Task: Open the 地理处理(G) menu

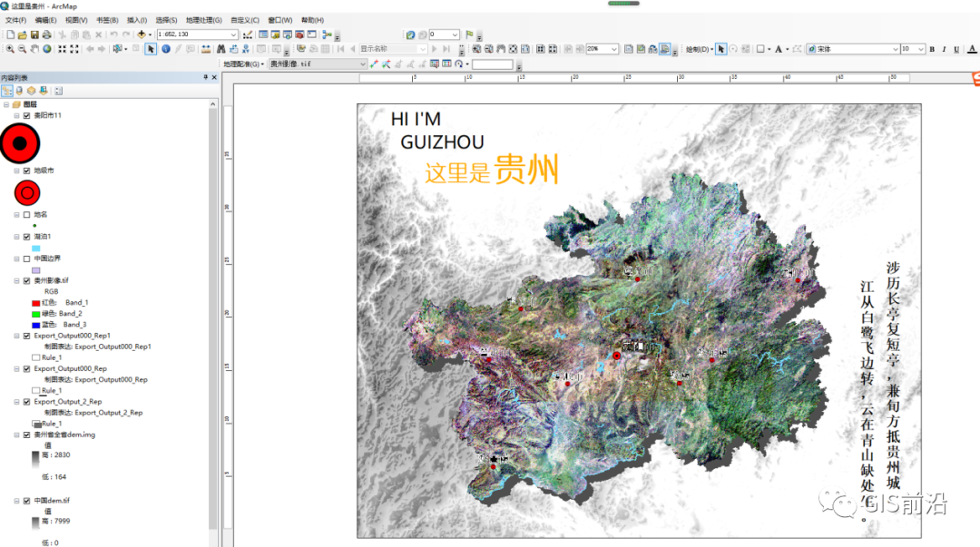Action: pos(204,20)
